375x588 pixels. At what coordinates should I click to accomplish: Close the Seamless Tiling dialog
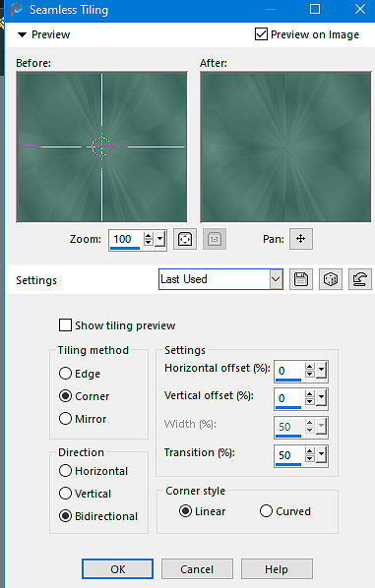[x=360, y=9]
